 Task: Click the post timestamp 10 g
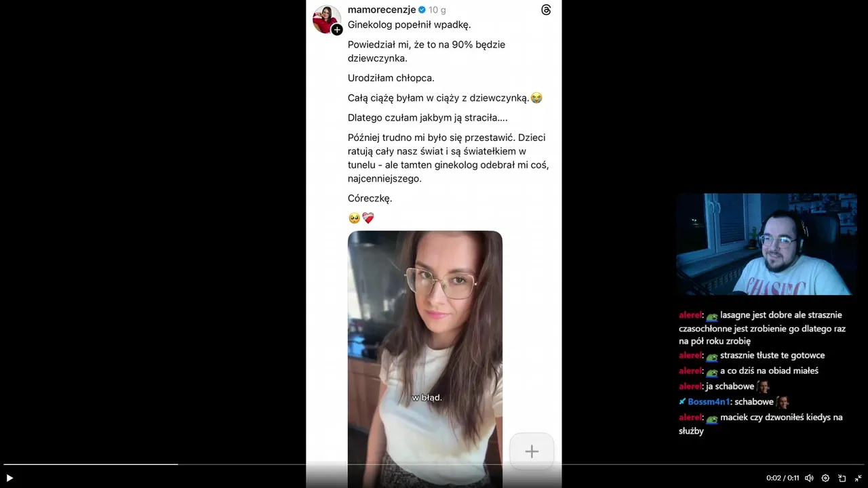coord(437,9)
